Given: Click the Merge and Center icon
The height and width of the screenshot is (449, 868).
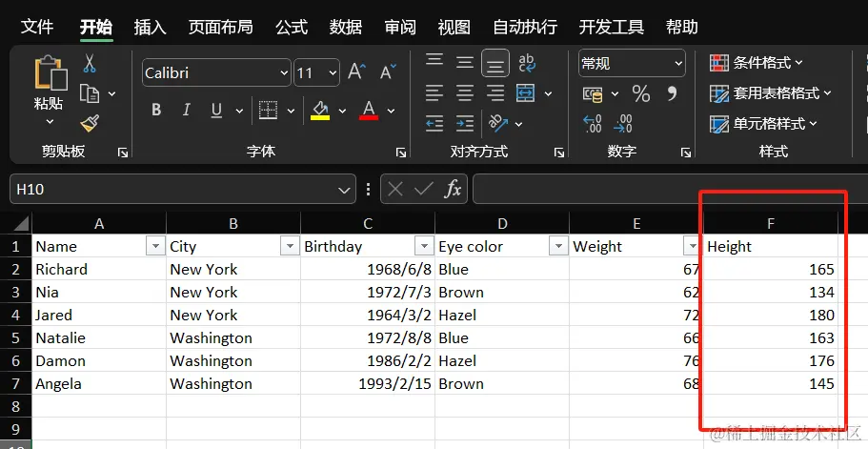Looking at the screenshot, I should [525, 93].
